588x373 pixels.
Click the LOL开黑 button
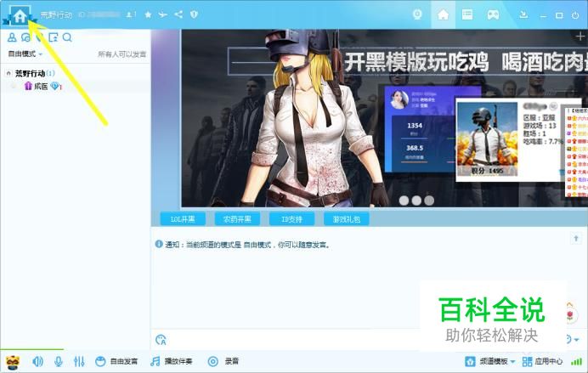[183, 219]
